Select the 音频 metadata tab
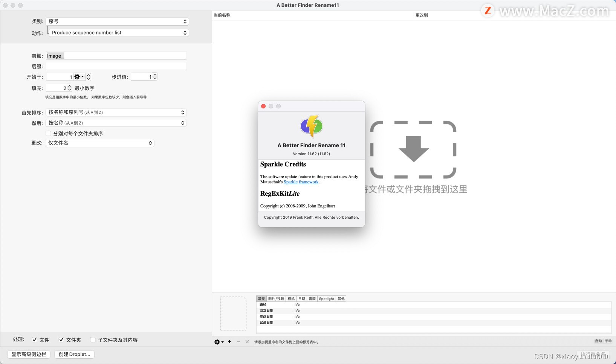Image resolution: width=616 pixels, height=364 pixels. 312,299
